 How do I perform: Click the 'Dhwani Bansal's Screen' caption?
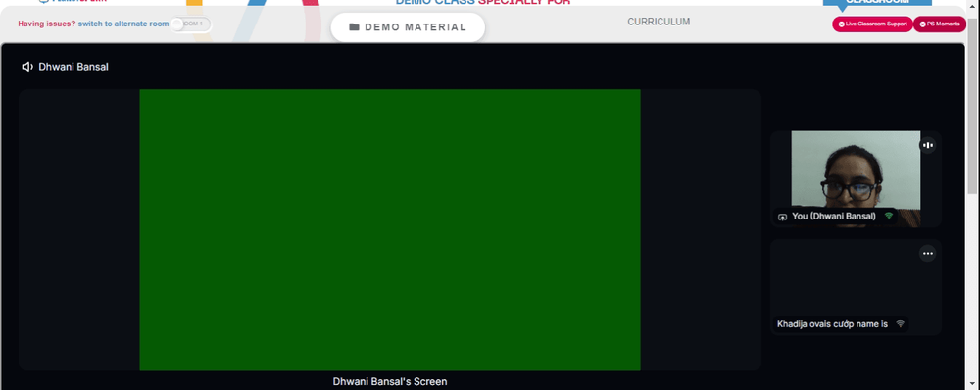click(390, 381)
